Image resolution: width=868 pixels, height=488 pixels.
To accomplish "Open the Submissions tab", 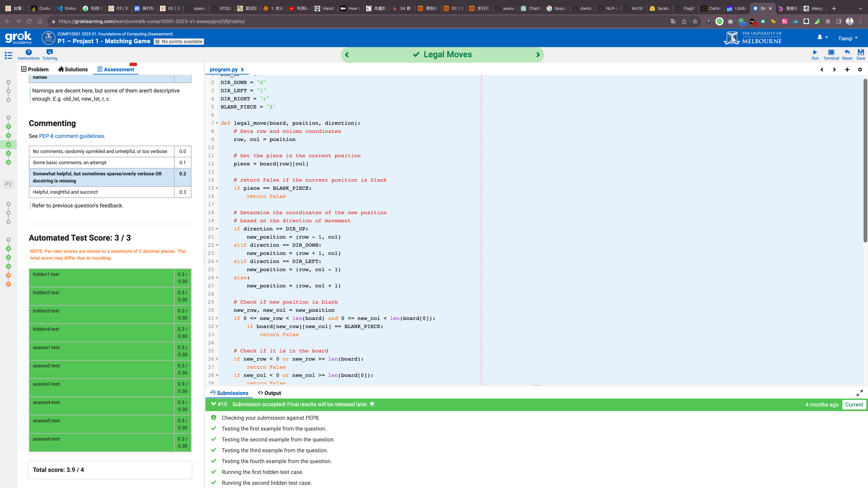I will pyautogui.click(x=229, y=393).
